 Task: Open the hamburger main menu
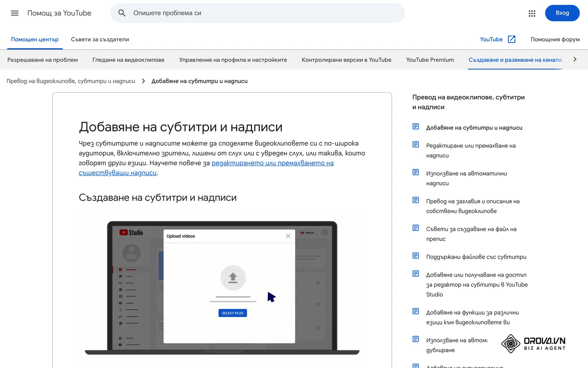coord(15,13)
